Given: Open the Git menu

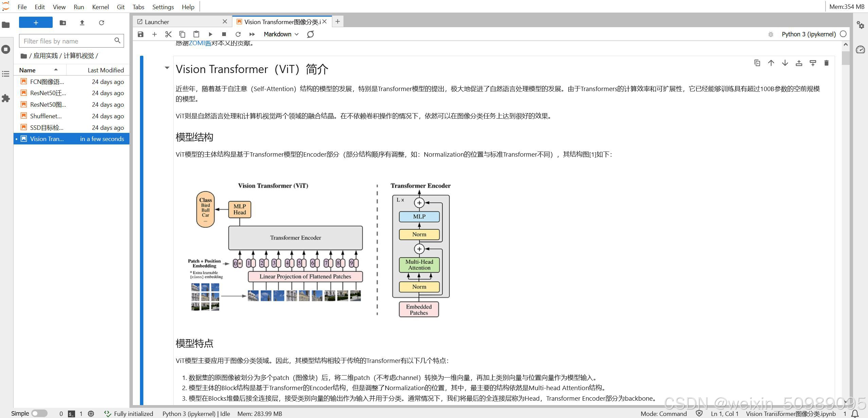Looking at the screenshot, I should [x=121, y=7].
